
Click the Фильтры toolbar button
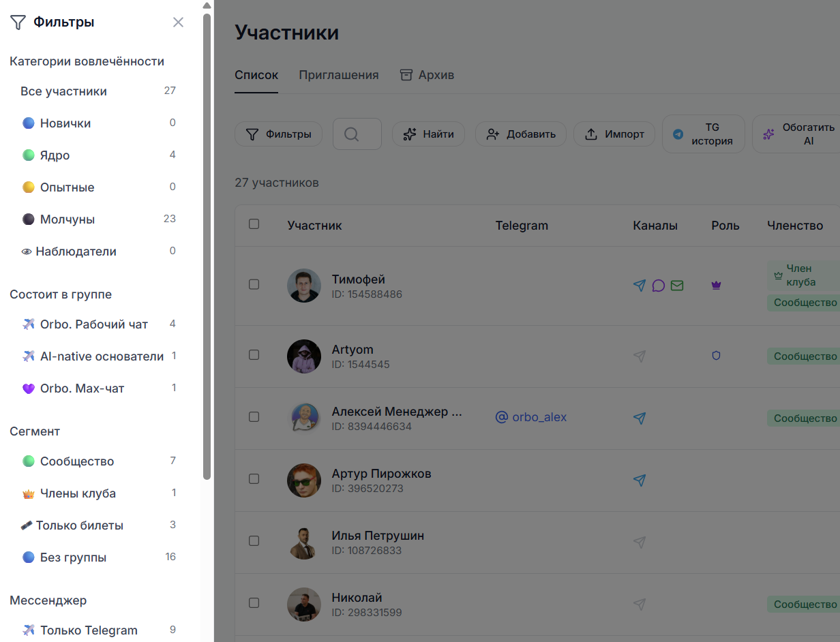(278, 134)
